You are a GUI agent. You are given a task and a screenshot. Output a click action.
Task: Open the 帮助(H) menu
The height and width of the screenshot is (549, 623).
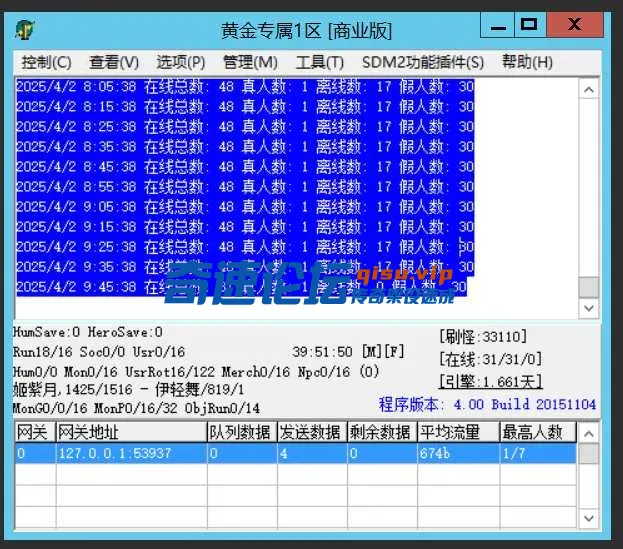[527, 62]
